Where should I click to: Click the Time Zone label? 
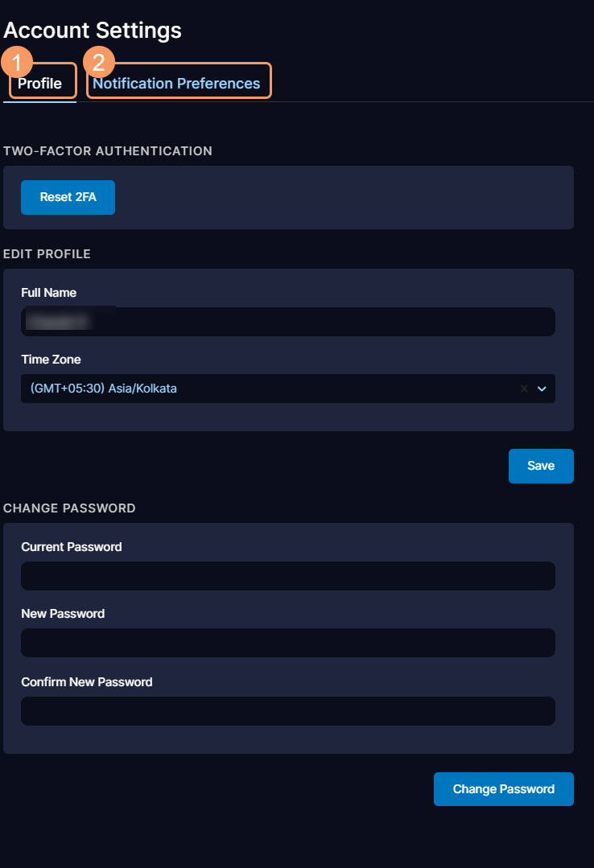52,360
